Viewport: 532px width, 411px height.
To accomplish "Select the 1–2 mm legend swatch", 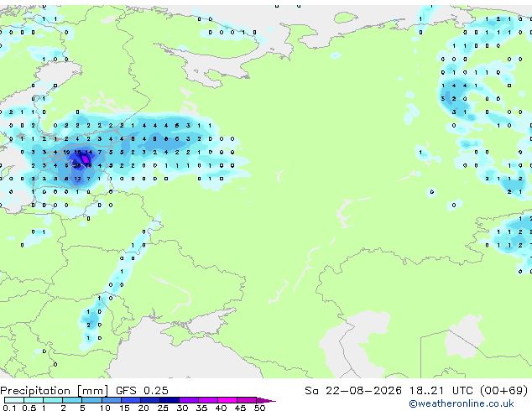I will click(53, 400).
